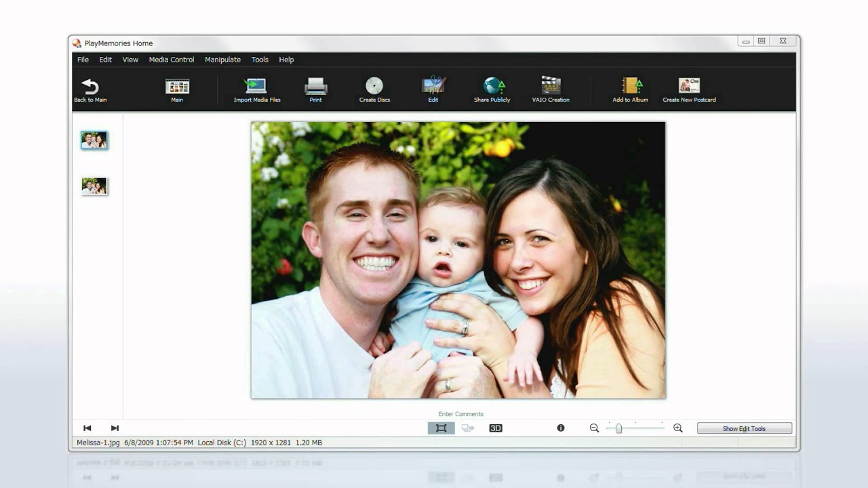
Task: Click the Back to Main arrow icon
Action: click(x=90, y=87)
